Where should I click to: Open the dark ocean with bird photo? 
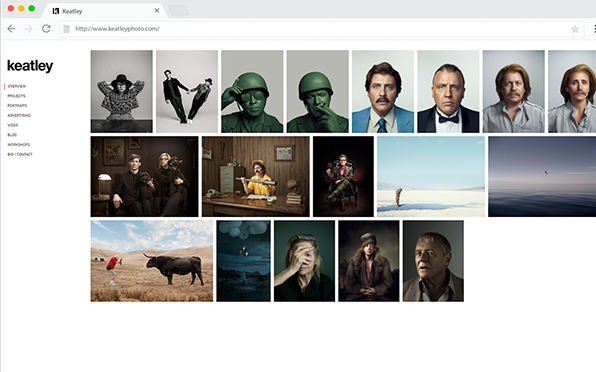coord(542,177)
